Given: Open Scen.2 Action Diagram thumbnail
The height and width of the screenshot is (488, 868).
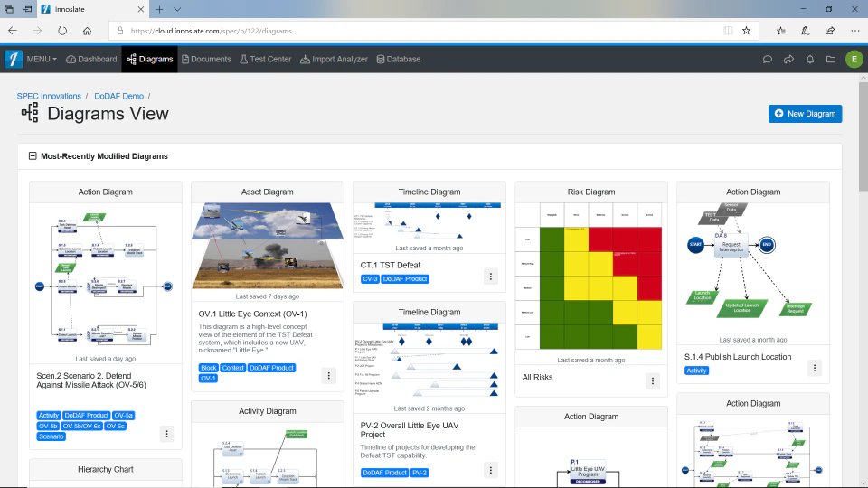Looking at the screenshot, I should click(105, 278).
